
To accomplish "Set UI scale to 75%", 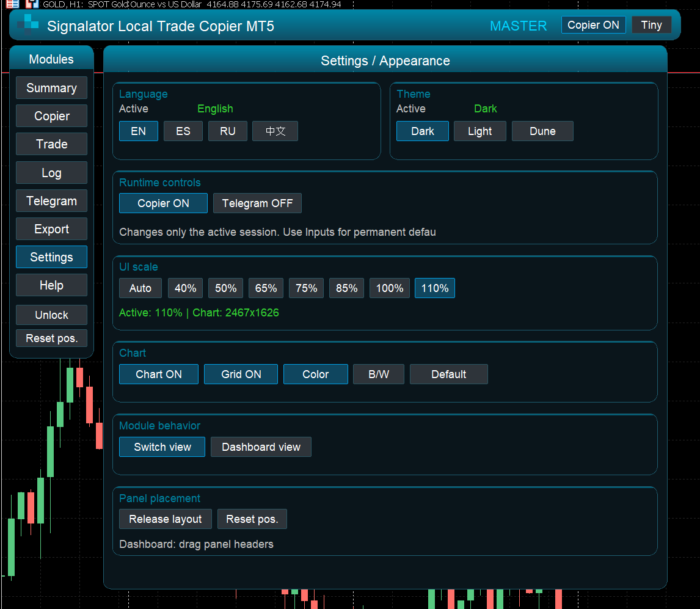I will [x=306, y=288].
